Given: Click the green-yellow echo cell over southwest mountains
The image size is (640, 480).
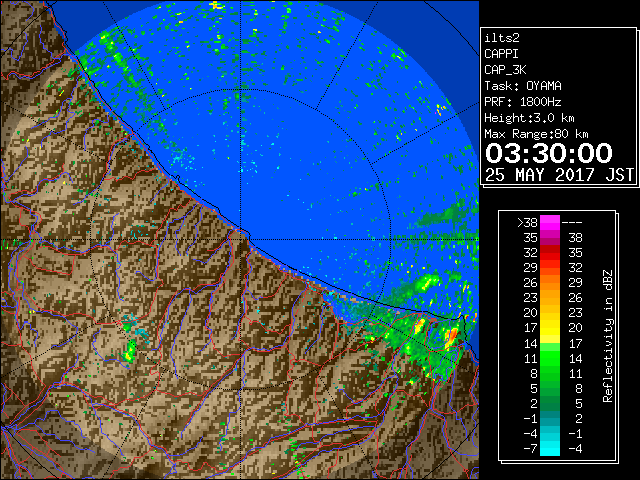Looking at the screenshot, I should pos(130,352).
